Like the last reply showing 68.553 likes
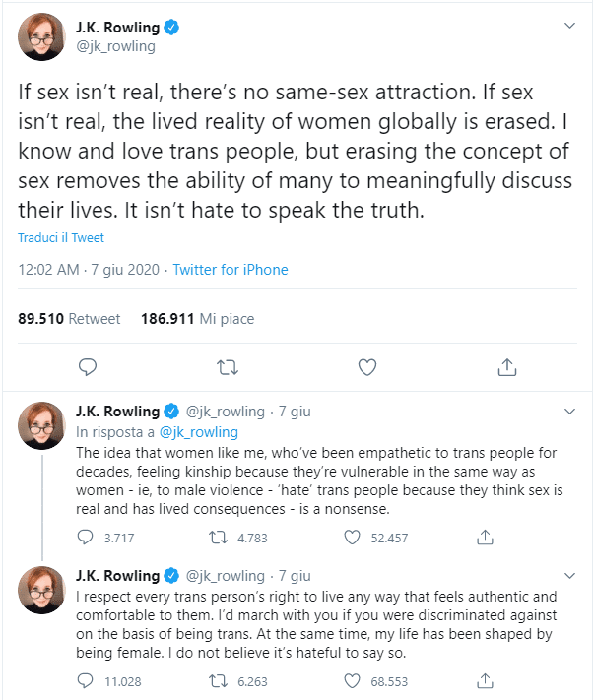Screen dimensions: 594x700 click(x=352, y=680)
